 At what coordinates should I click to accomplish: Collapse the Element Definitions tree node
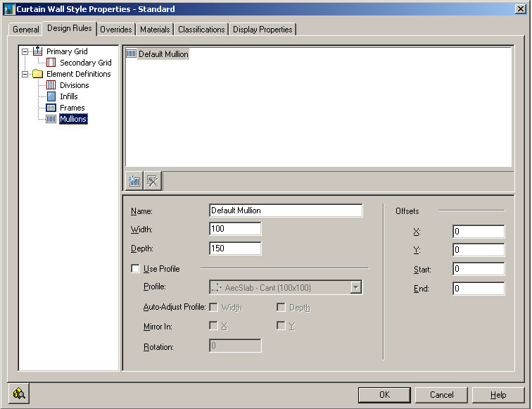tap(25, 74)
